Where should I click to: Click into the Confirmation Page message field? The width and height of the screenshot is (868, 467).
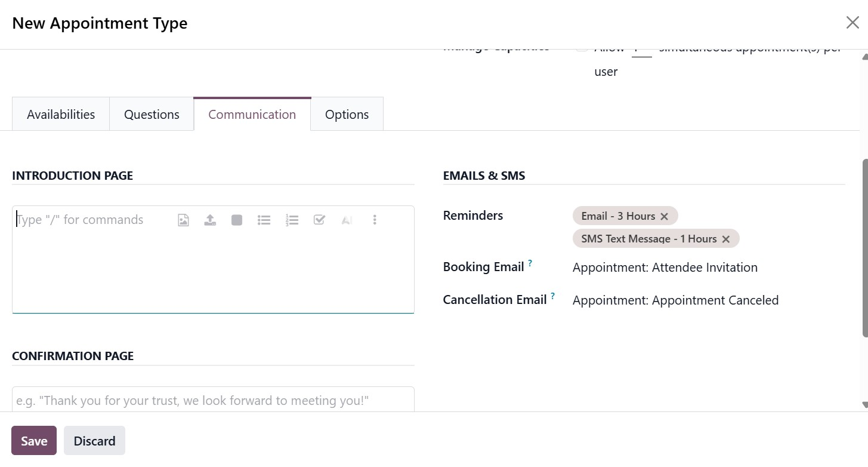[x=213, y=400]
